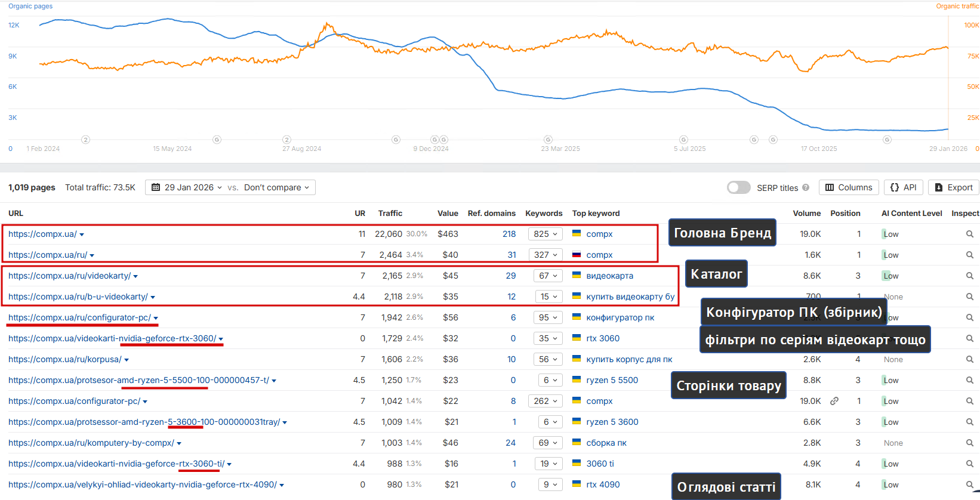Click the top keyword 'ryzen 5 3600'
980x500 pixels.
pyautogui.click(x=612, y=422)
